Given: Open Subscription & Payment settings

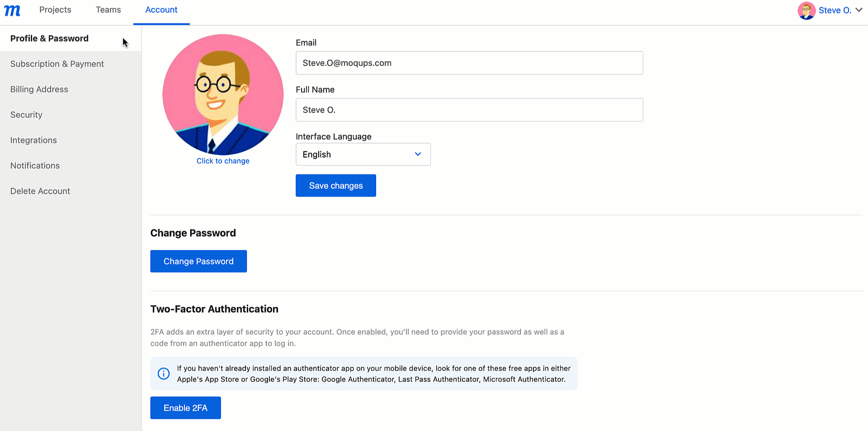Looking at the screenshot, I should tap(57, 64).
